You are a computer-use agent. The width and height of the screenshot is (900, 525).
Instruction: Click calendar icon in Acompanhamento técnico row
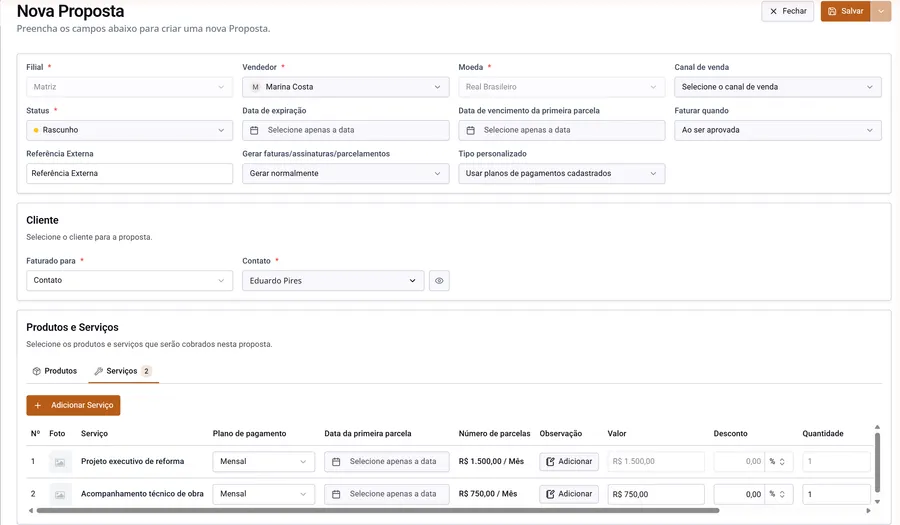[336, 494]
